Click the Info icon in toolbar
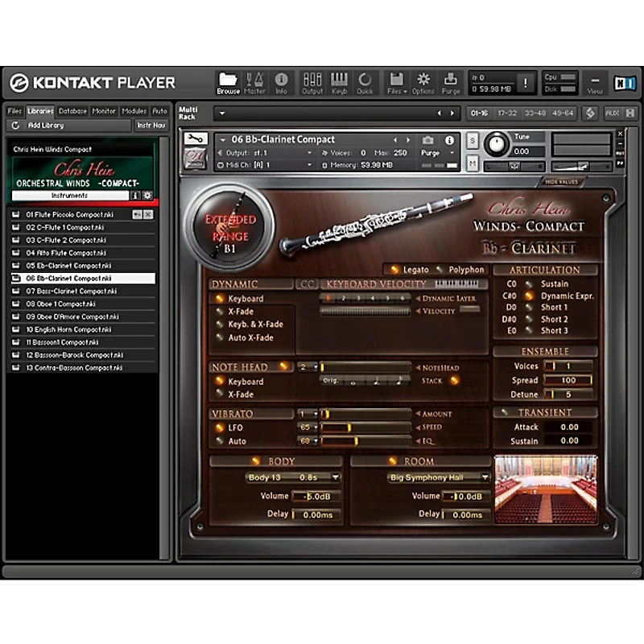The image size is (644, 644). [281, 83]
